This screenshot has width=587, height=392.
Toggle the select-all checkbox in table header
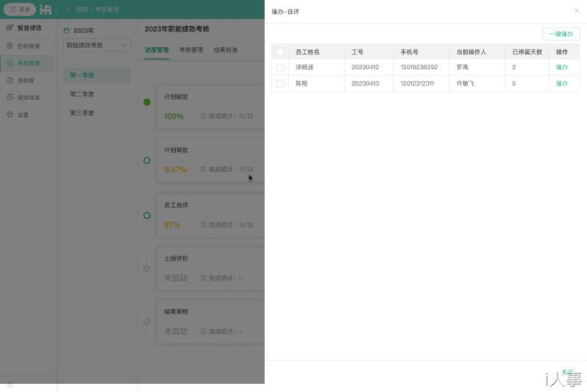pos(280,52)
